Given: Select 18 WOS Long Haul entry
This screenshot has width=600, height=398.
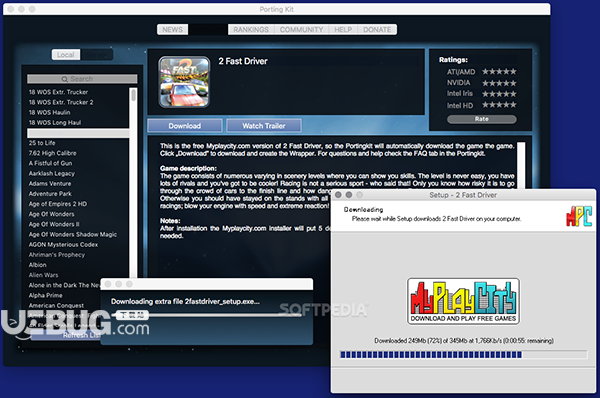Looking at the screenshot, I should (x=55, y=122).
